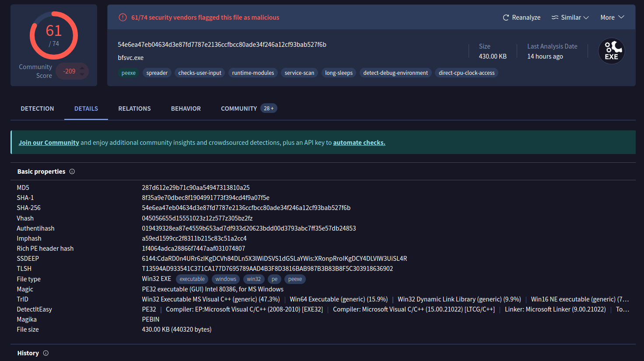Viewport: 644px width, 361px height.
Task: Click the windows file type tag
Action: (x=226, y=279)
